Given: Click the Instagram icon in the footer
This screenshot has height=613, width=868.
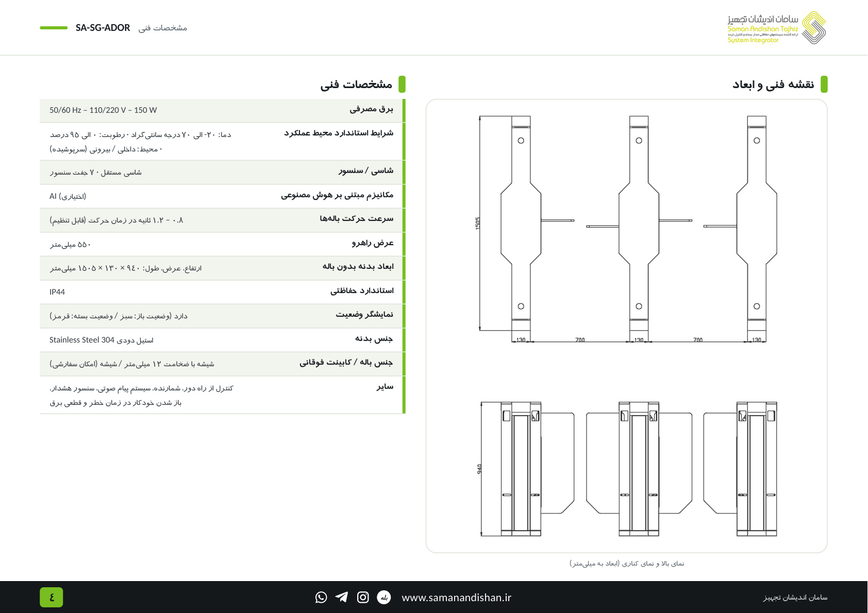Looking at the screenshot, I should click(363, 597).
